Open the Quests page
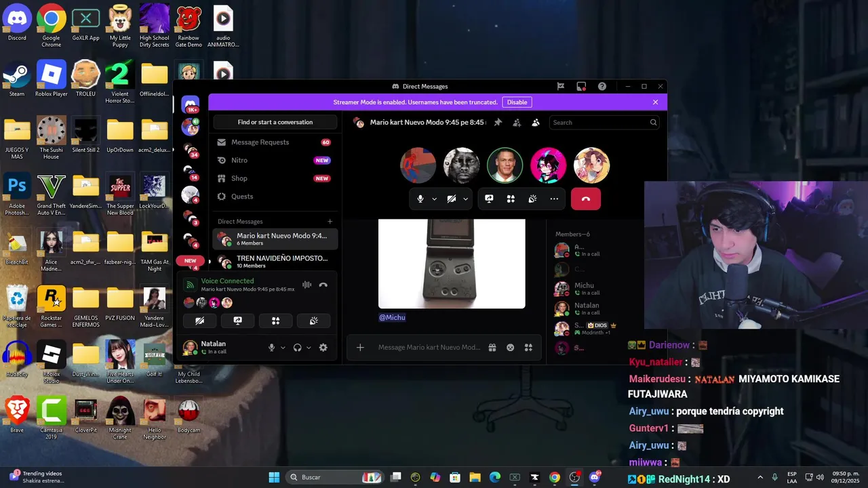Screen dimensions: 868x488 click(x=275, y=197)
